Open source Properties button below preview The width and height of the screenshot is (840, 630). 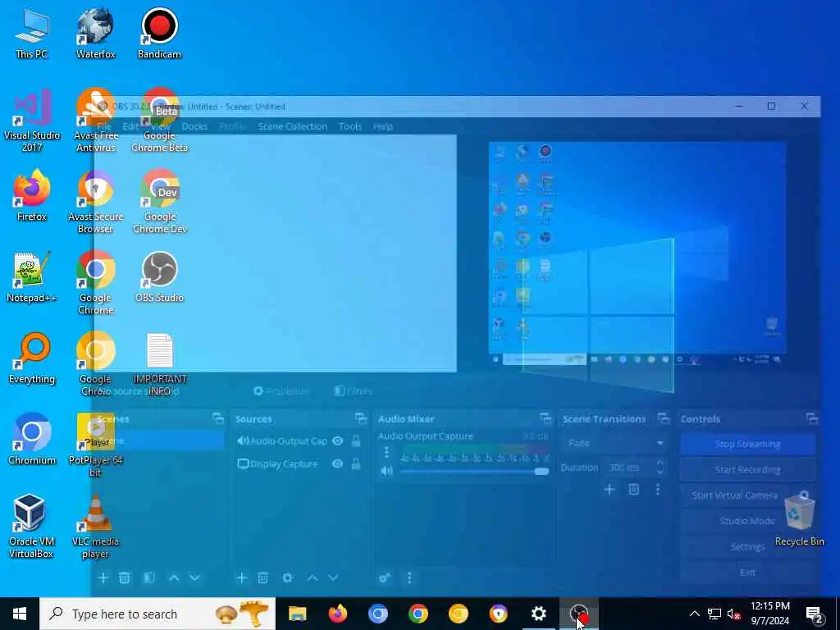(281, 391)
